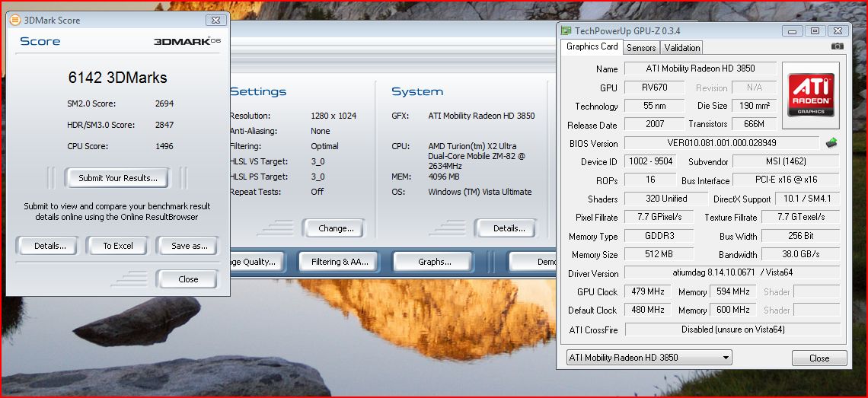Click the SM2.0 Score value 2694
The width and height of the screenshot is (868, 398).
(x=164, y=103)
